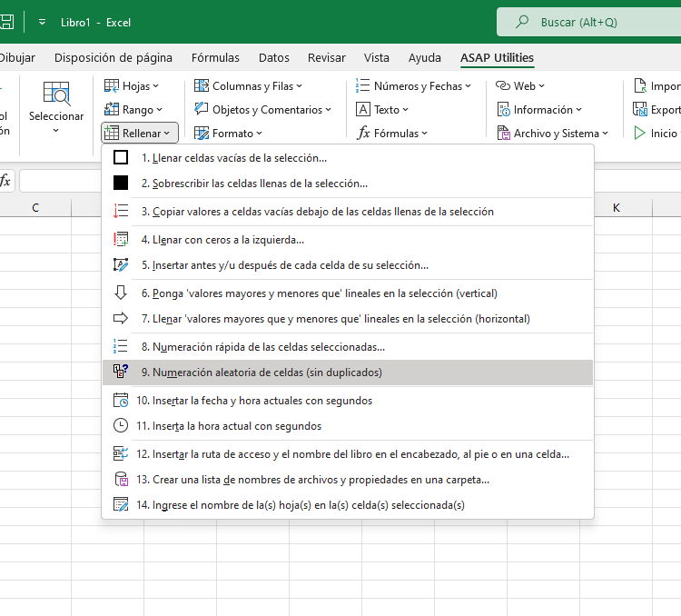Screen dimensions: 681x616
Task: Select column C header
Action: (35, 208)
